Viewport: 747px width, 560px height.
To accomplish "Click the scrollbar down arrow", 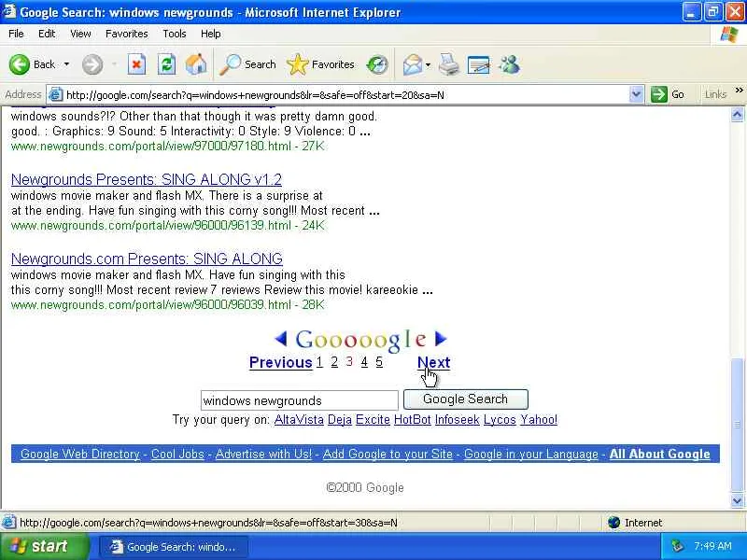I will pyautogui.click(x=737, y=500).
